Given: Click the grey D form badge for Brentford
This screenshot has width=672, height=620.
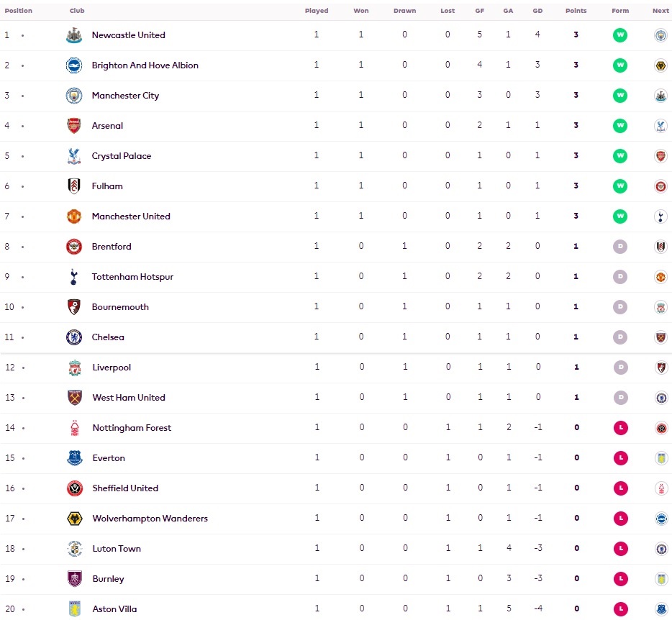Looking at the screenshot, I should [619, 247].
